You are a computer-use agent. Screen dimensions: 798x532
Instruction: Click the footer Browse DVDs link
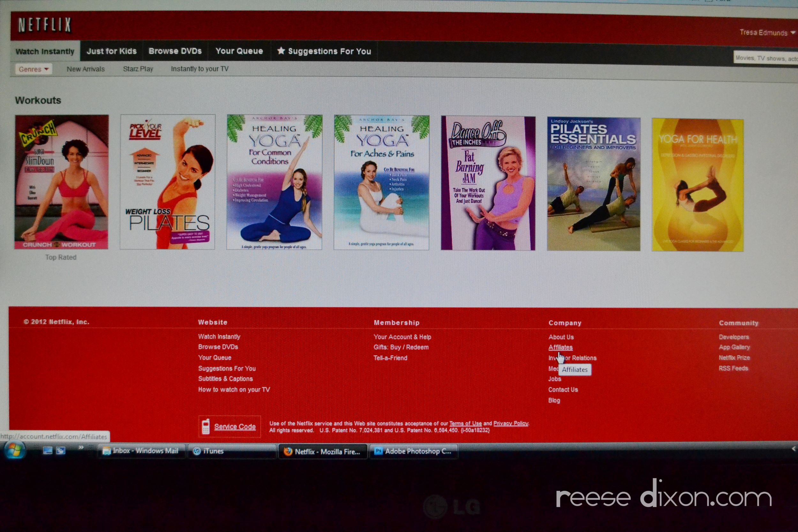coord(218,347)
